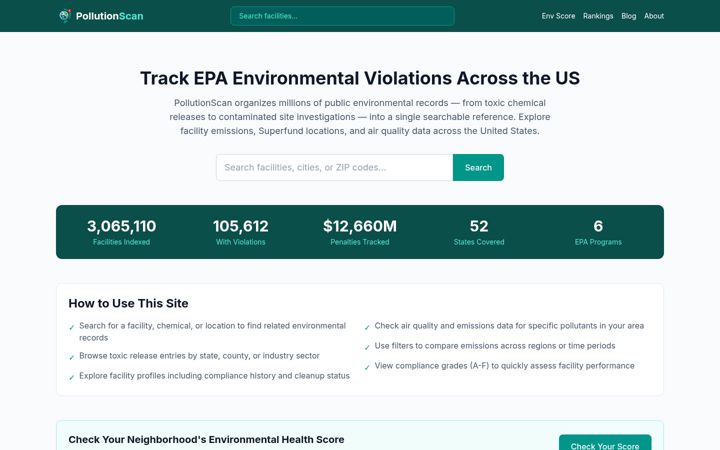
Task: Click the text Use filters to compare emissions
Action: click(x=495, y=345)
